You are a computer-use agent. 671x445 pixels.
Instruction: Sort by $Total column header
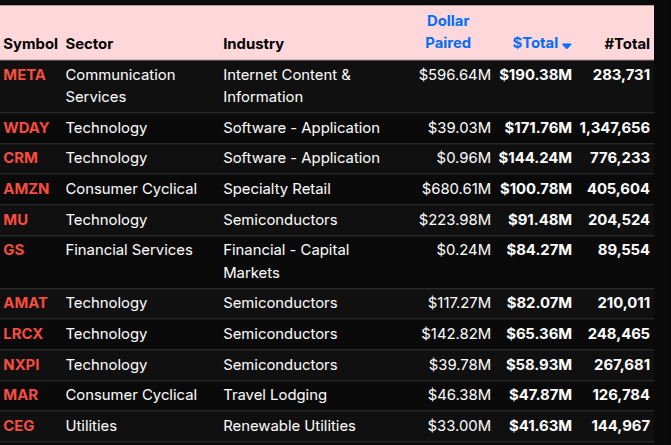tap(535, 43)
